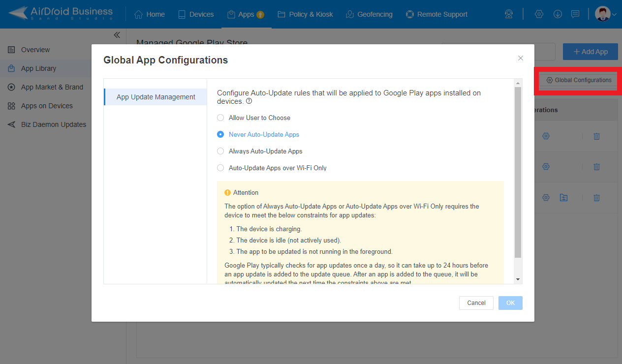Choose Always Auto-Update Apps
Image resolution: width=622 pixels, height=364 pixels.
coord(220,151)
